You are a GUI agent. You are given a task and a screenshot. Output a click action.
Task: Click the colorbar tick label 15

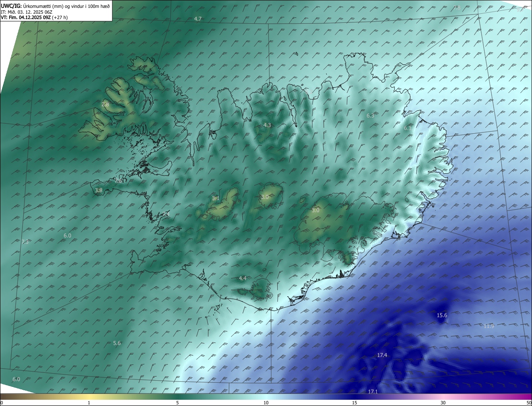tap(355, 403)
